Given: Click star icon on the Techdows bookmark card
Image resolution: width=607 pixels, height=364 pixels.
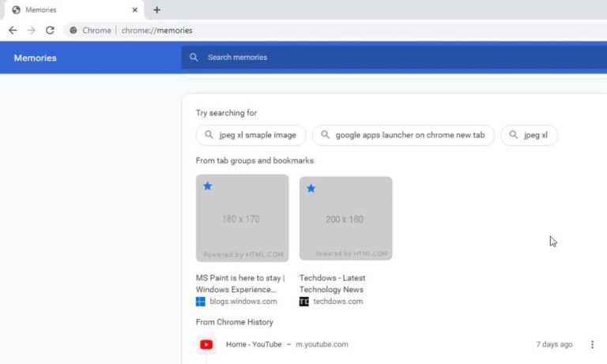Looking at the screenshot, I should 311,189.
